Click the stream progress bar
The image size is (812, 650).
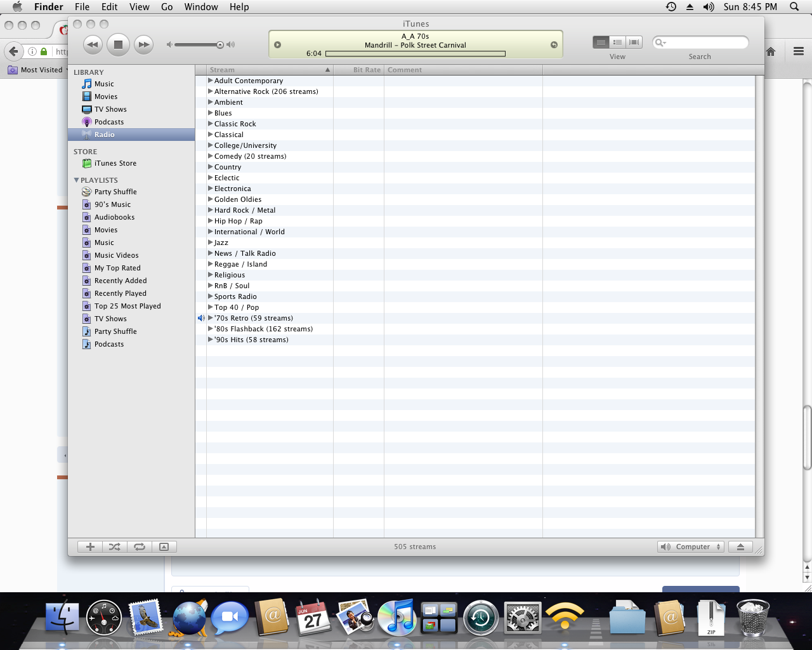[416, 54]
